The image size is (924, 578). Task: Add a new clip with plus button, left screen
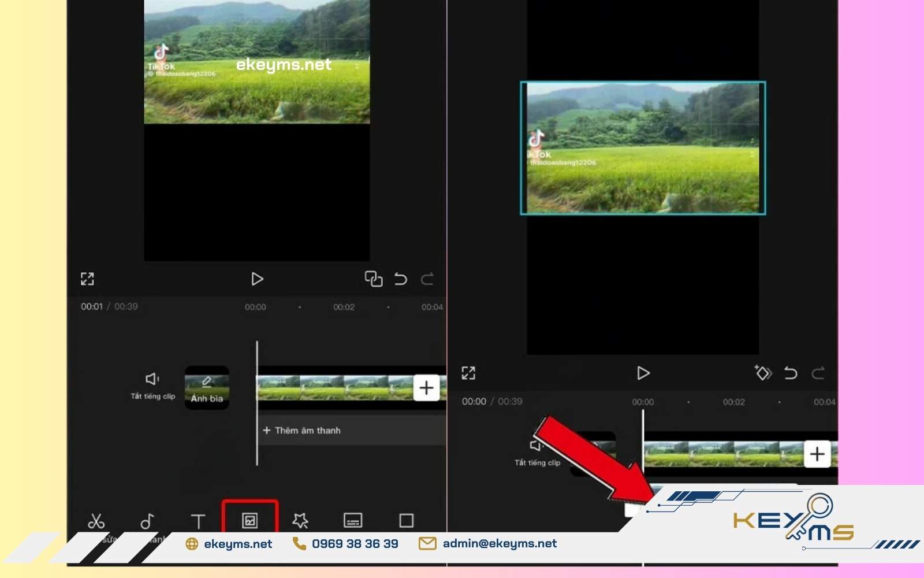pos(426,388)
